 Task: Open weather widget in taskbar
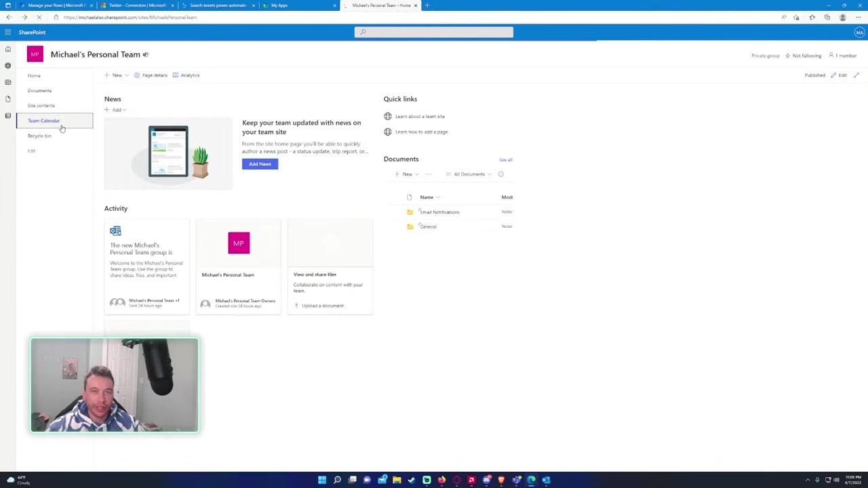click(x=18, y=480)
